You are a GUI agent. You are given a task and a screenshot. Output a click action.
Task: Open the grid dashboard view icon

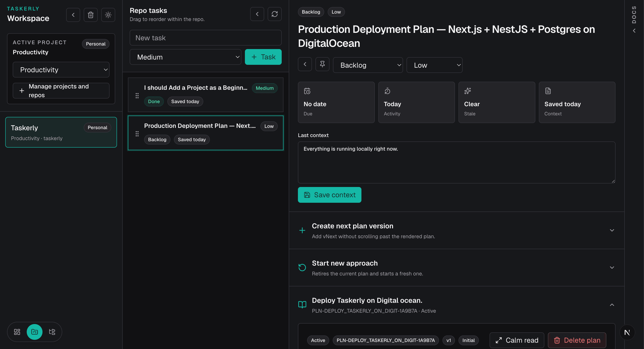(x=17, y=332)
